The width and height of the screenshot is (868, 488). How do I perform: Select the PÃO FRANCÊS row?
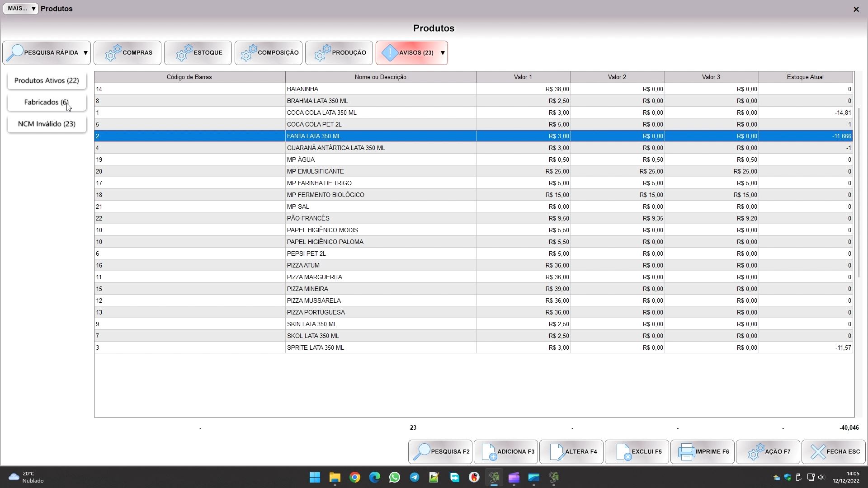pos(380,218)
